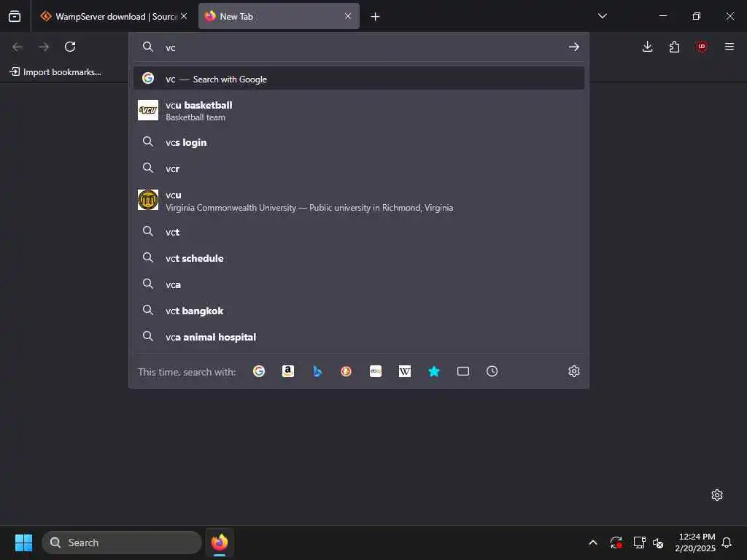The height and width of the screenshot is (560, 747).
Task: Open the network tray icon
Action: click(x=639, y=542)
